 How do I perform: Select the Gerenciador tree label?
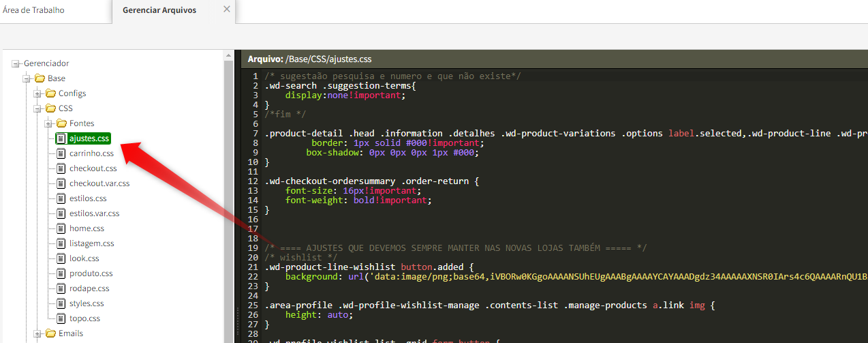click(x=46, y=63)
